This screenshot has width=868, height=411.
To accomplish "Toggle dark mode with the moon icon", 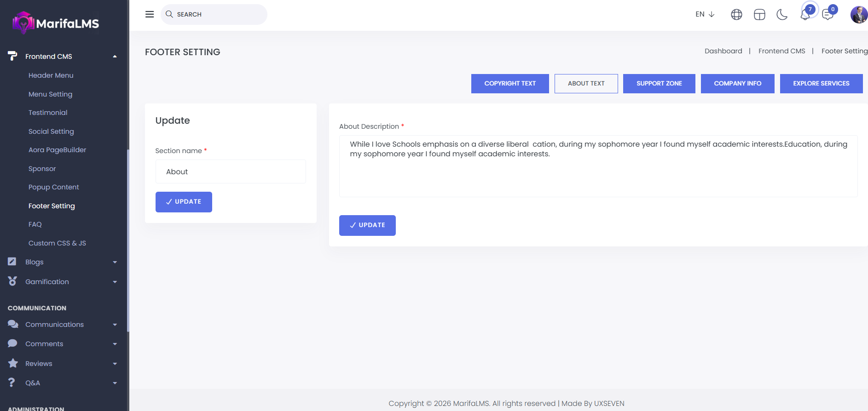I will 782,15.
